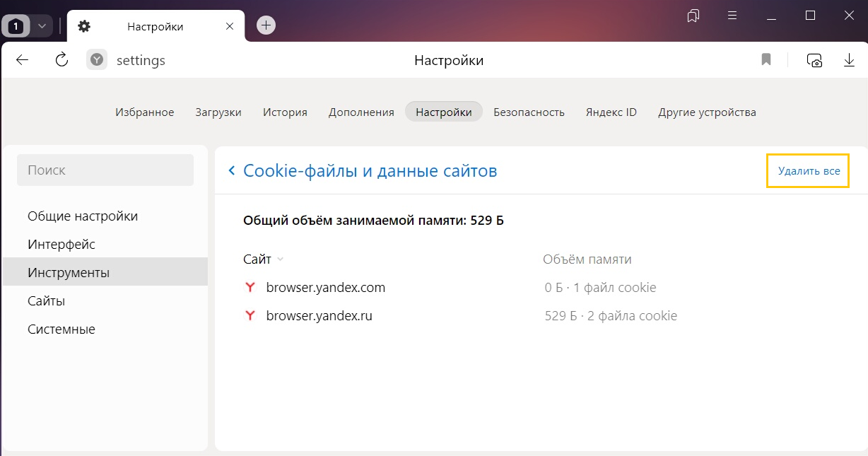Go back via chevron next to Cookie-файлы heading

pos(231,171)
